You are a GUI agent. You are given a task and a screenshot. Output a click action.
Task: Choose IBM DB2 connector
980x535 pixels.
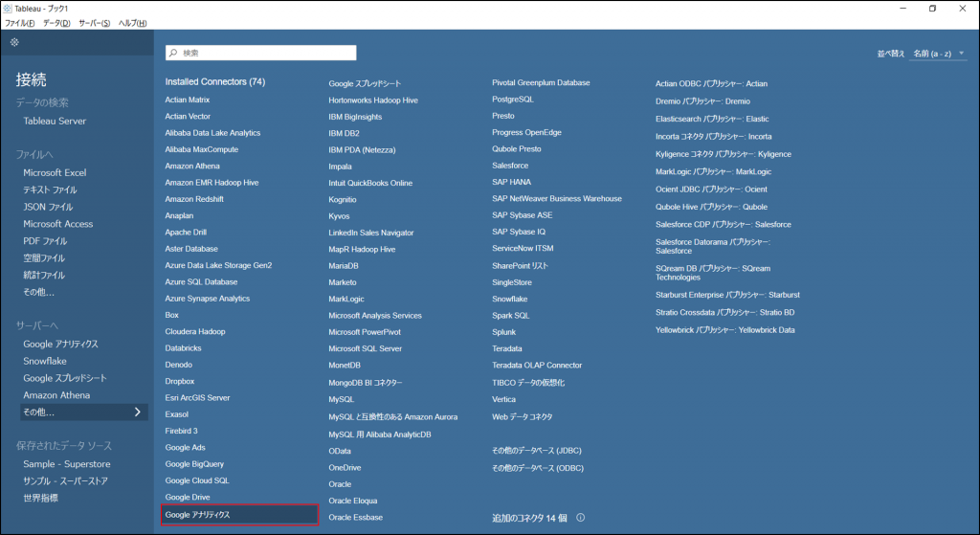coord(344,134)
